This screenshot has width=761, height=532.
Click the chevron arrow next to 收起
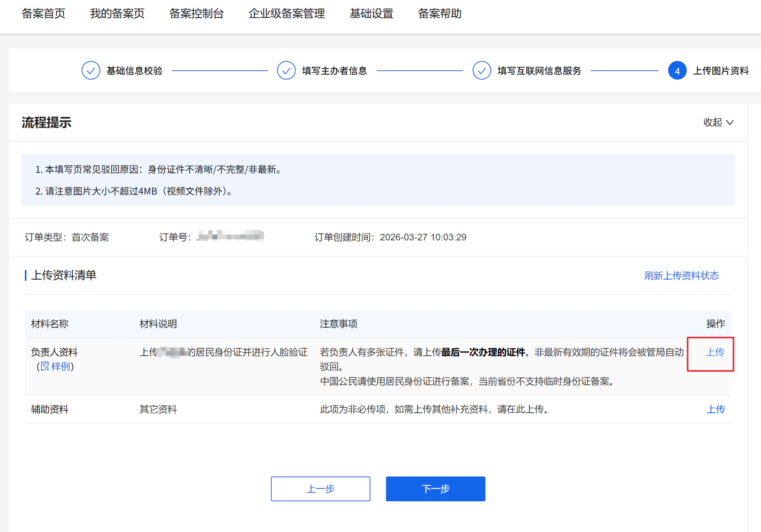coord(730,123)
